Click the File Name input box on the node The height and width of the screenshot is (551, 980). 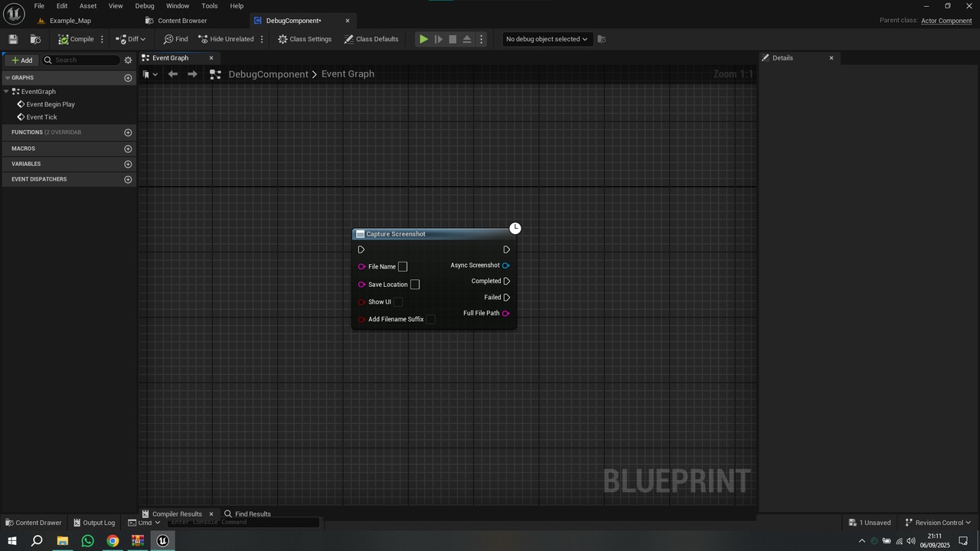(403, 266)
